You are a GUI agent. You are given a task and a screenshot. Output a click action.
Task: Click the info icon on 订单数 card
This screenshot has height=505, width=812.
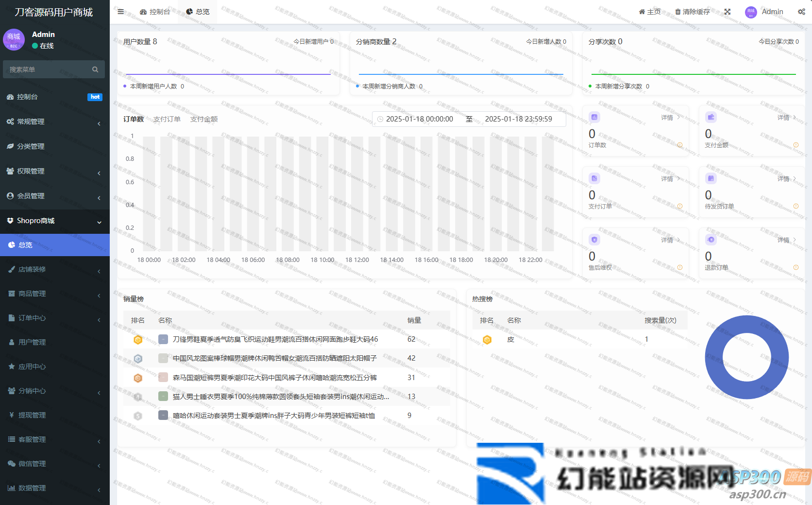[679, 145]
